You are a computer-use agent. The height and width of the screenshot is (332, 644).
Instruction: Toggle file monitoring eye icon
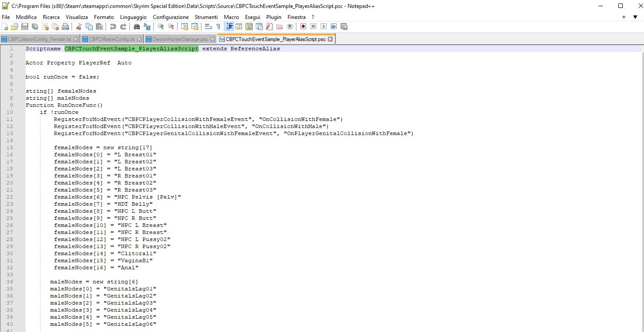(290, 26)
